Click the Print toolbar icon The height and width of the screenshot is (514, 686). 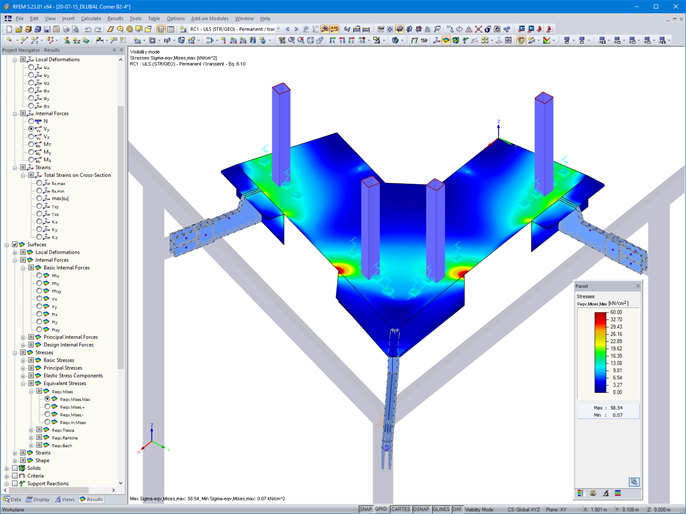[x=66, y=29]
